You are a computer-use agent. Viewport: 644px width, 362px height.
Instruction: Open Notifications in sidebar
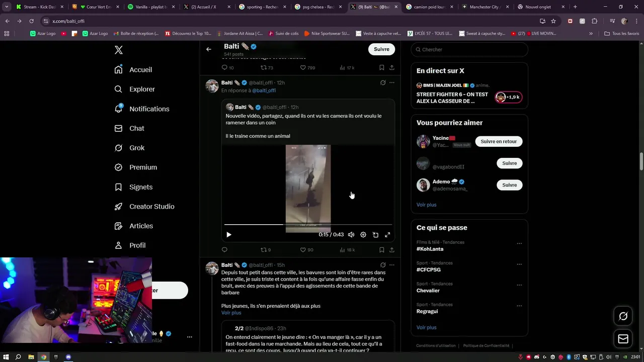[x=142, y=109]
